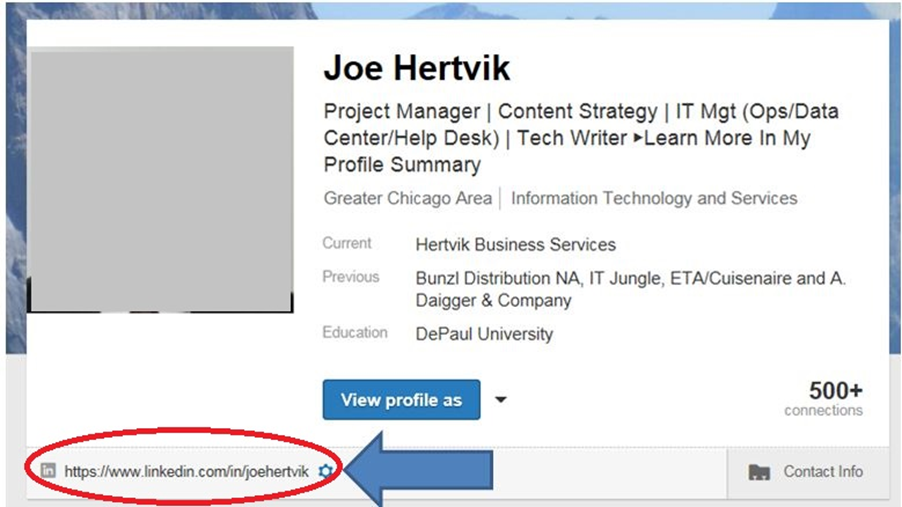Click the Greater Chicago Area location

(x=407, y=198)
